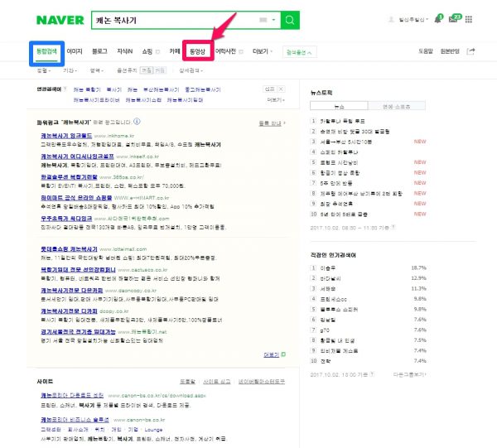Click the share arrow icon beside 원본반영
497x448 pixels.
(x=470, y=51)
